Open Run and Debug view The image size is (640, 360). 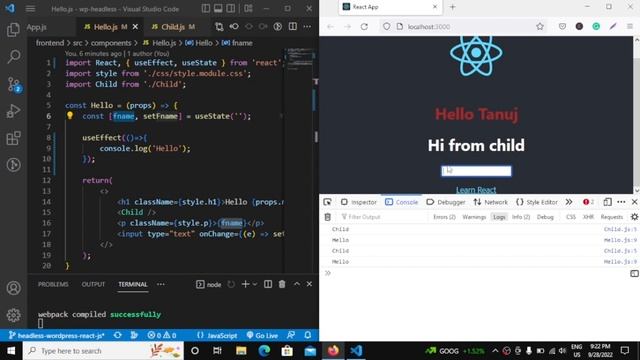(x=13, y=111)
